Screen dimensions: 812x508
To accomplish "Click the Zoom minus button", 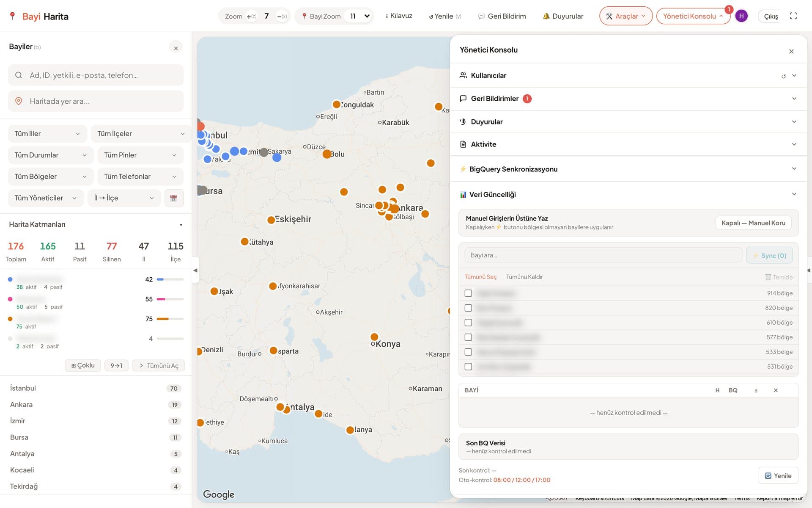I will pos(282,17).
